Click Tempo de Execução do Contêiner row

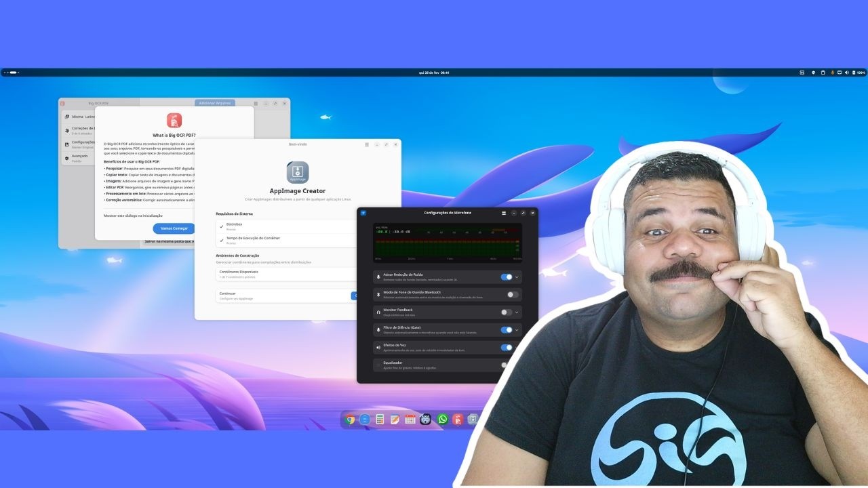pyautogui.click(x=286, y=240)
